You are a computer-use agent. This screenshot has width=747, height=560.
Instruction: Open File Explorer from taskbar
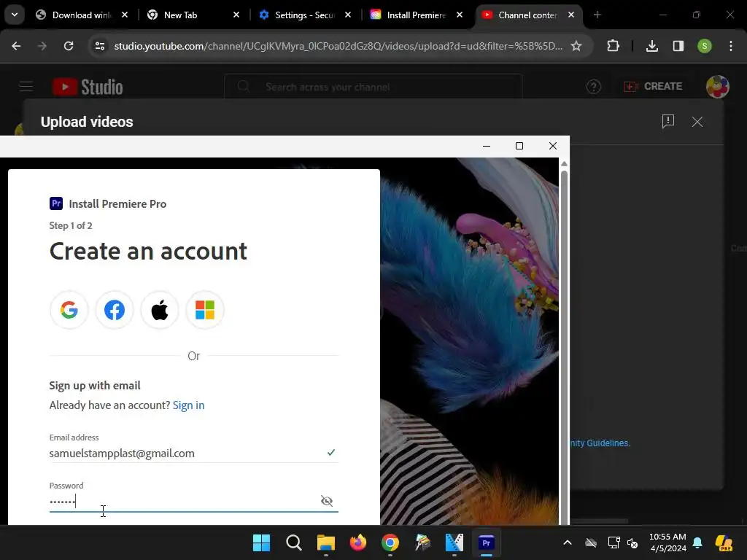[x=326, y=542]
